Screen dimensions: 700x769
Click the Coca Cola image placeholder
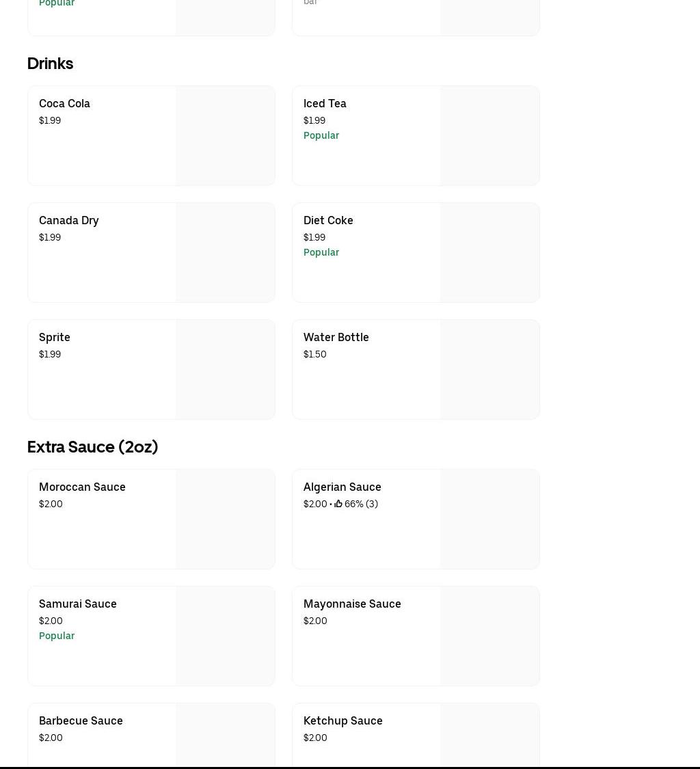coord(225,135)
